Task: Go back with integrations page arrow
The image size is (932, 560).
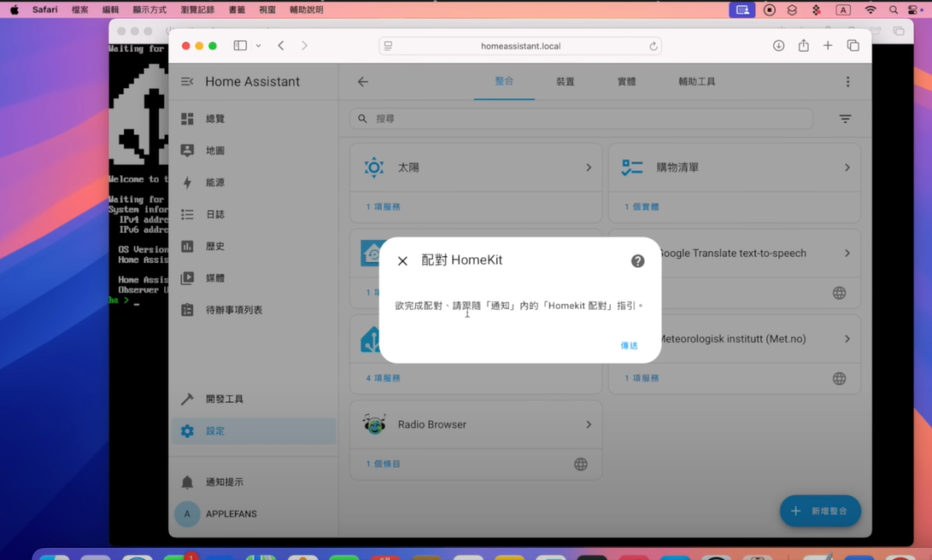Action: [x=362, y=81]
